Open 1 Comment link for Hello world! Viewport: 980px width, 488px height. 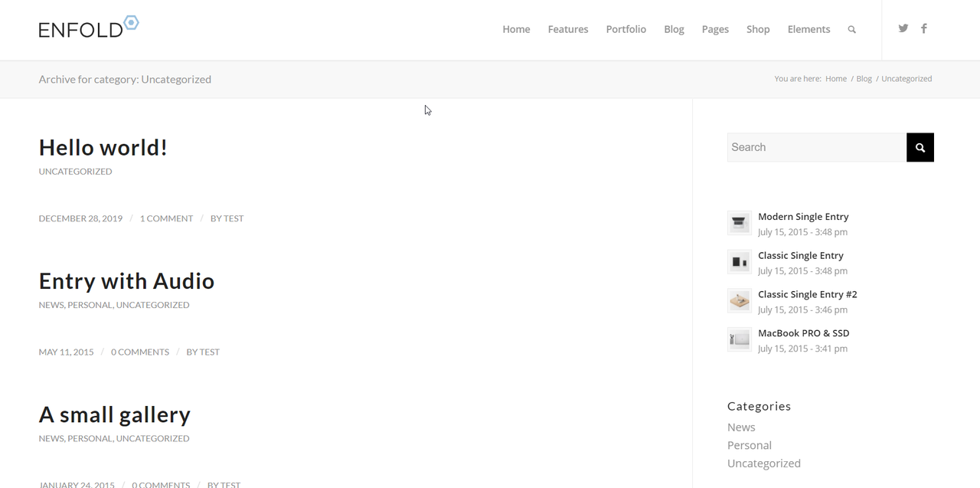166,218
